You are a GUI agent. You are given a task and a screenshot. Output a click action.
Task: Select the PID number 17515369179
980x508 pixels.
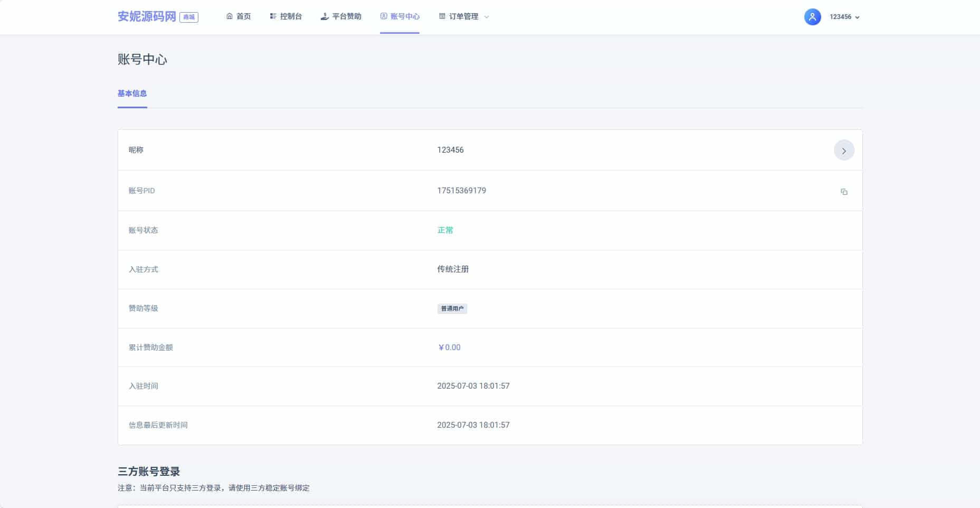point(461,191)
